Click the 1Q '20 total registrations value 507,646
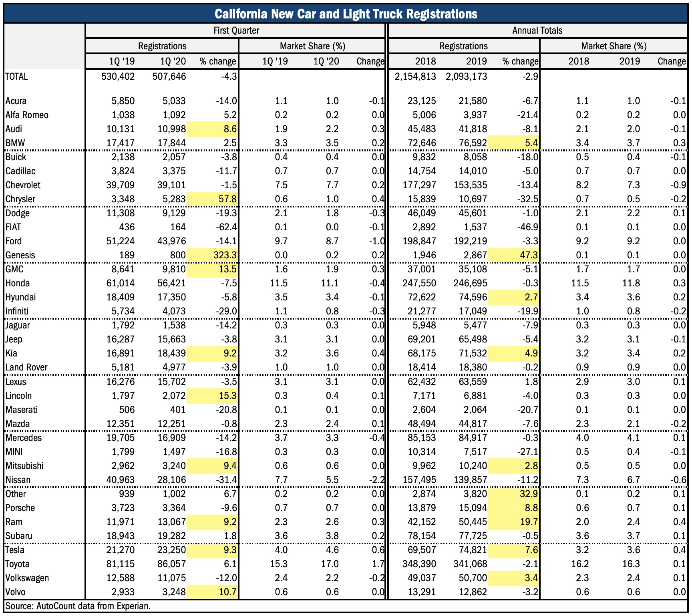The image size is (692, 616). coord(169,76)
